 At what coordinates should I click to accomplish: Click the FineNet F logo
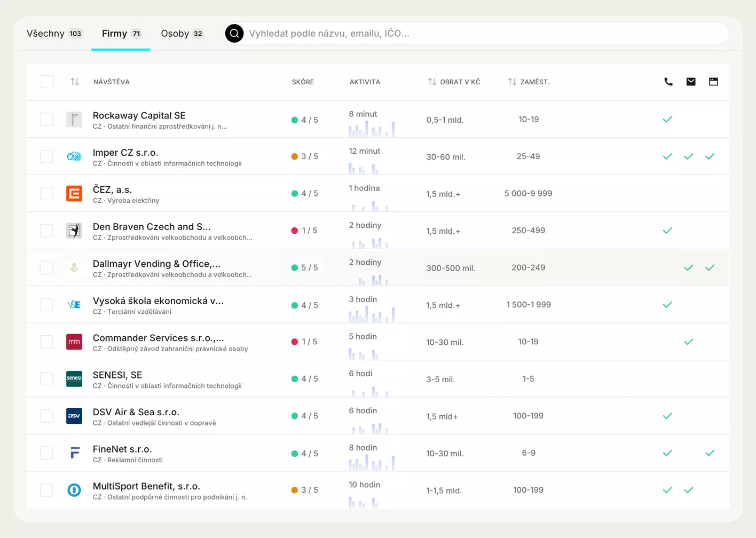click(74, 453)
